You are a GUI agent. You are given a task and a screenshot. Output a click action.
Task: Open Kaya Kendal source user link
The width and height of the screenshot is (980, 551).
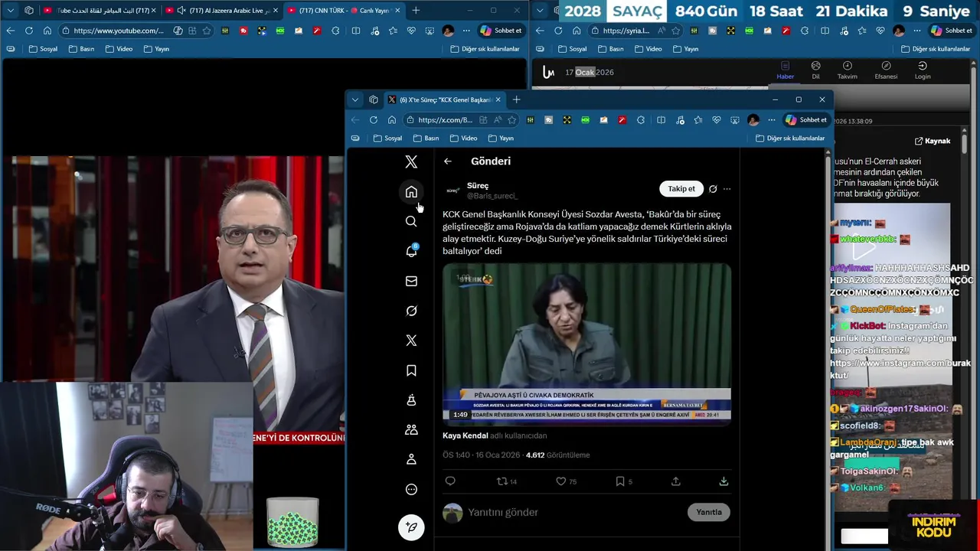pos(465,435)
